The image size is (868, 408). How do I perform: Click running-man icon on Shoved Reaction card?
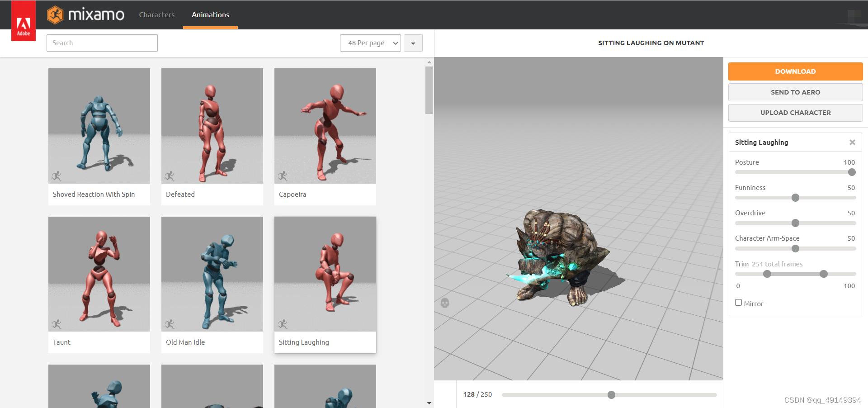pos(57,176)
